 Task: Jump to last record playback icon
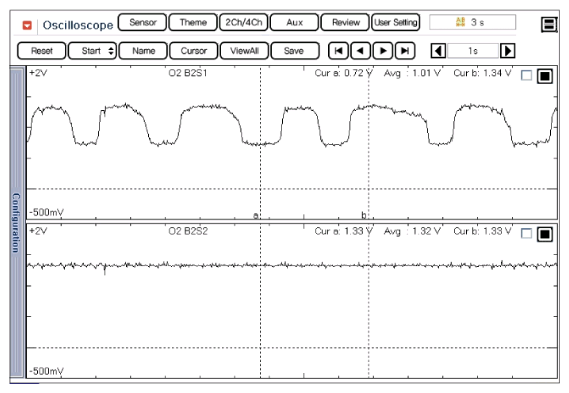[x=405, y=51]
